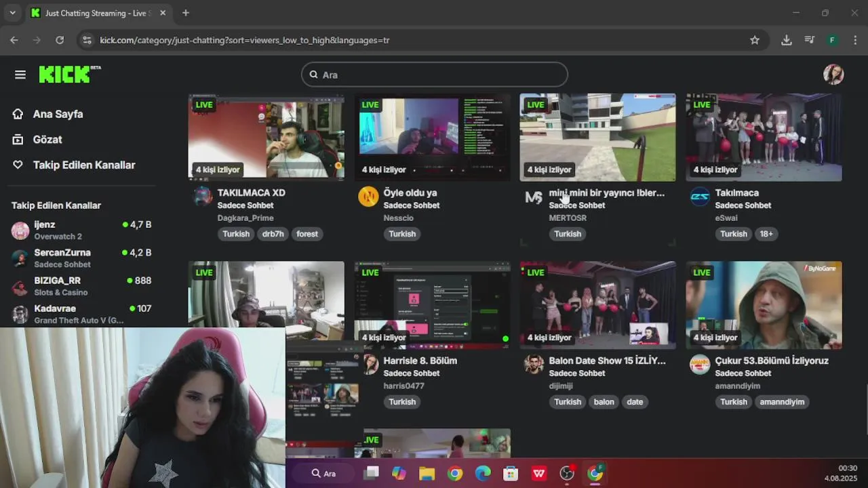Go back in browser
Viewport: 868px width, 488px height.
(14, 40)
